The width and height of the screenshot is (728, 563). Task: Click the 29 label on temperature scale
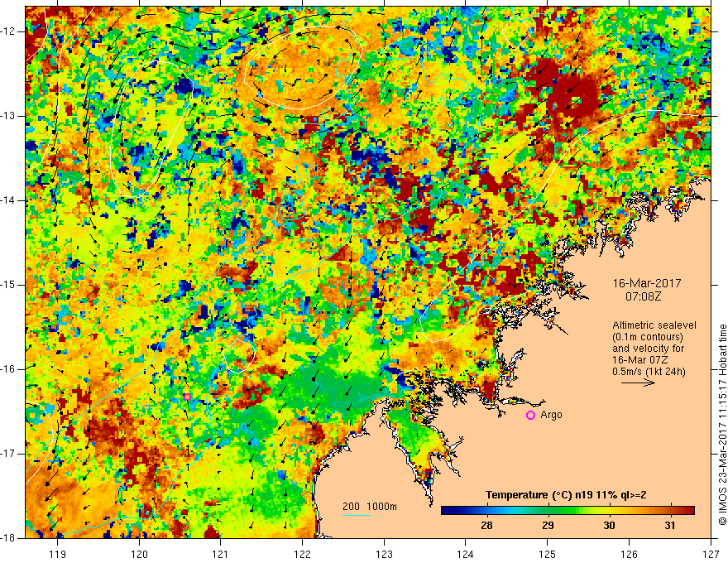pos(548,526)
